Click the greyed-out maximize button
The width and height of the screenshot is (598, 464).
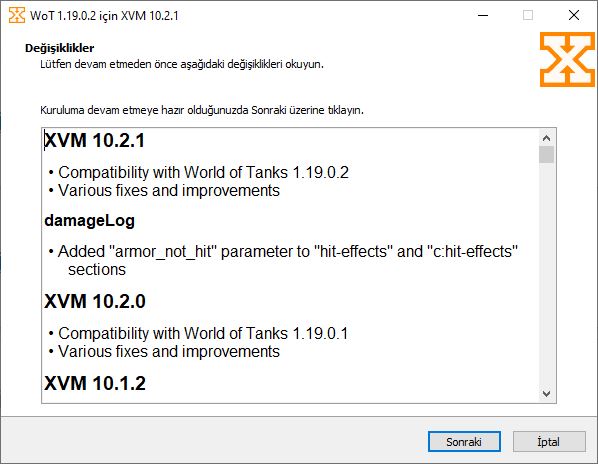pyautogui.click(x=528, y=15)
